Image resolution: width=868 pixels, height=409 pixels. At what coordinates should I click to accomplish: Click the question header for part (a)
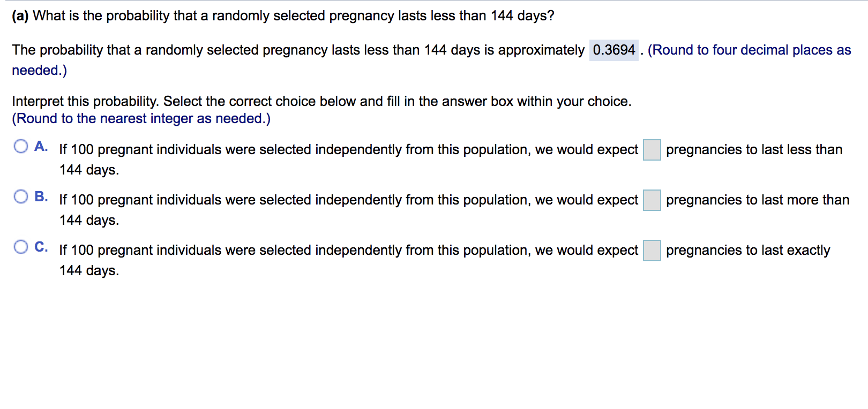(x=283, y=16)
